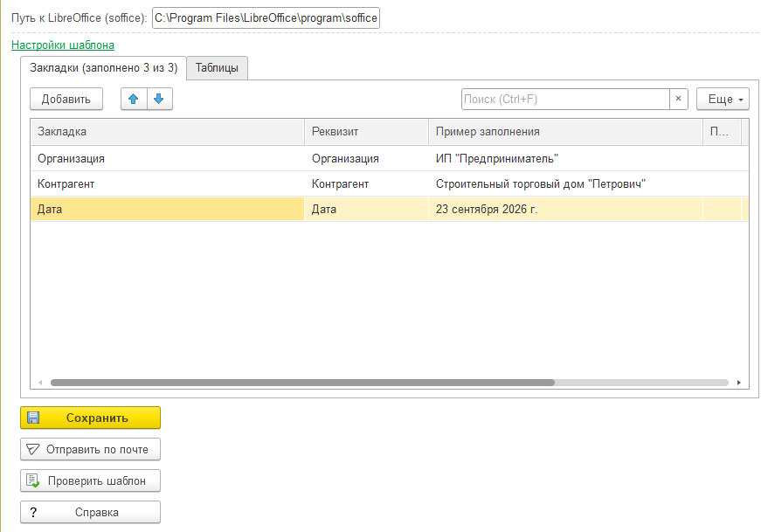Select the Дата bookmark cell
Viewport: 761px width, 532px height.
tap(168, 209)
